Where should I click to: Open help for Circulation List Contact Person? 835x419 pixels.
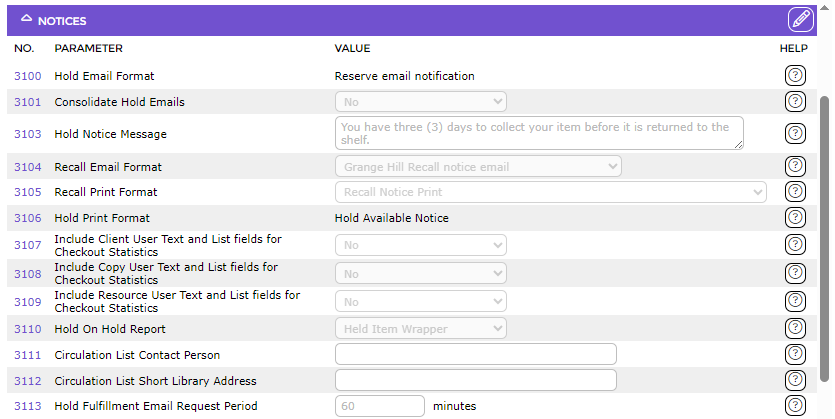(795, 354)
